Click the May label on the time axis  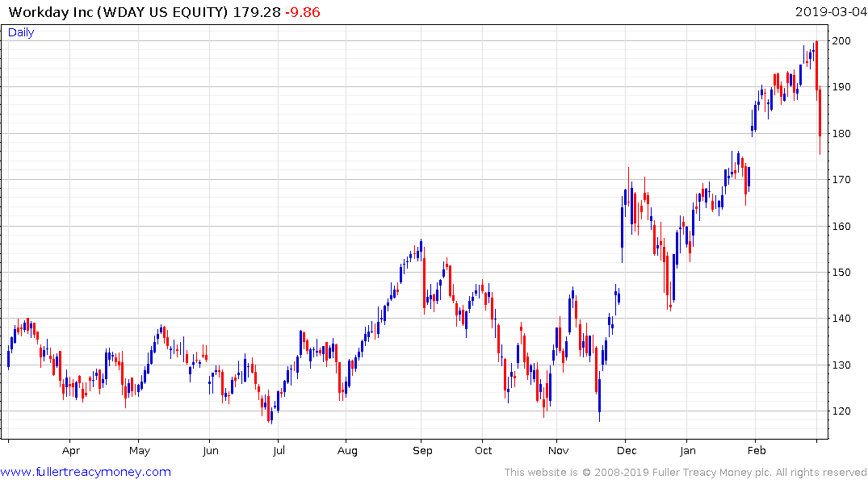[140, 451]
